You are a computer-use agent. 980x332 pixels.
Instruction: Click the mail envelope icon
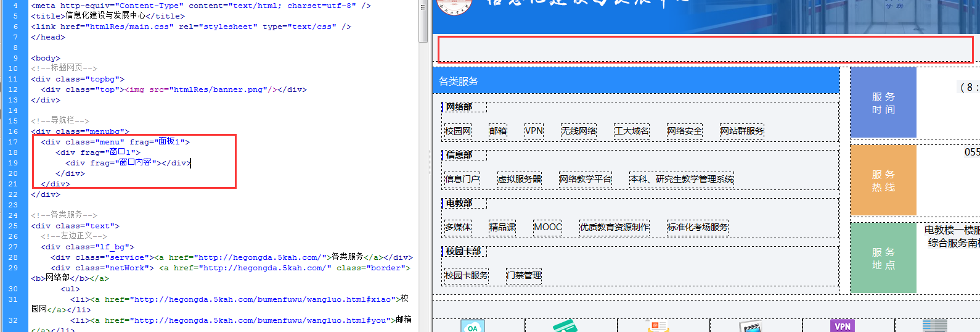(658, 326)
